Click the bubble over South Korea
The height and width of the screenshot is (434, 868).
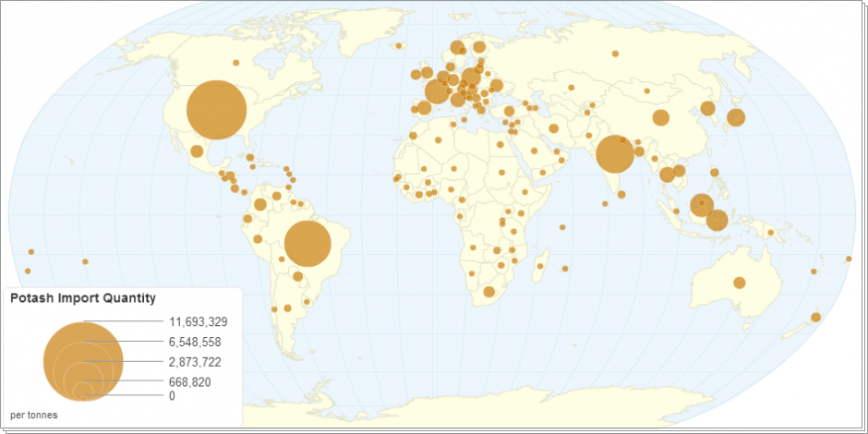pos(707,109)
